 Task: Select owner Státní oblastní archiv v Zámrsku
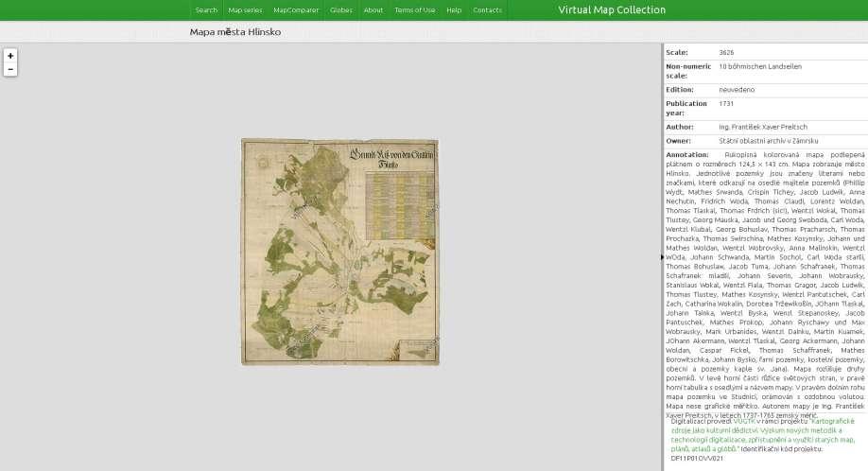[x=769, y=141]
